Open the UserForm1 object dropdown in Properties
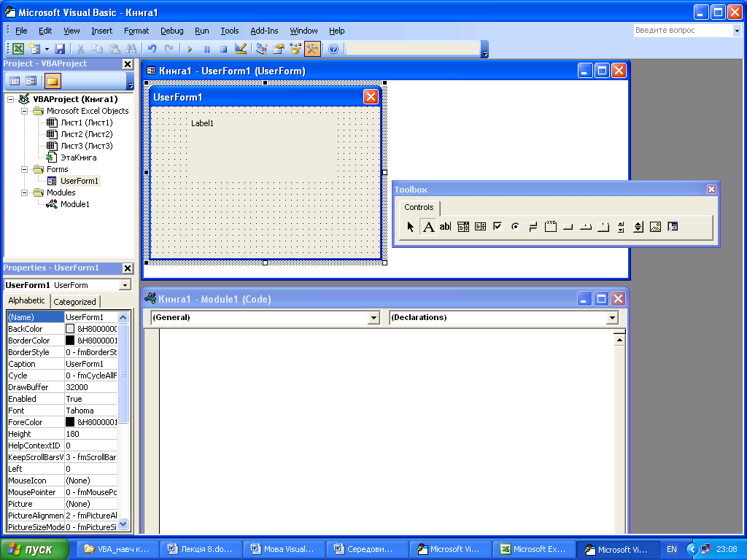 coord(125,285)
